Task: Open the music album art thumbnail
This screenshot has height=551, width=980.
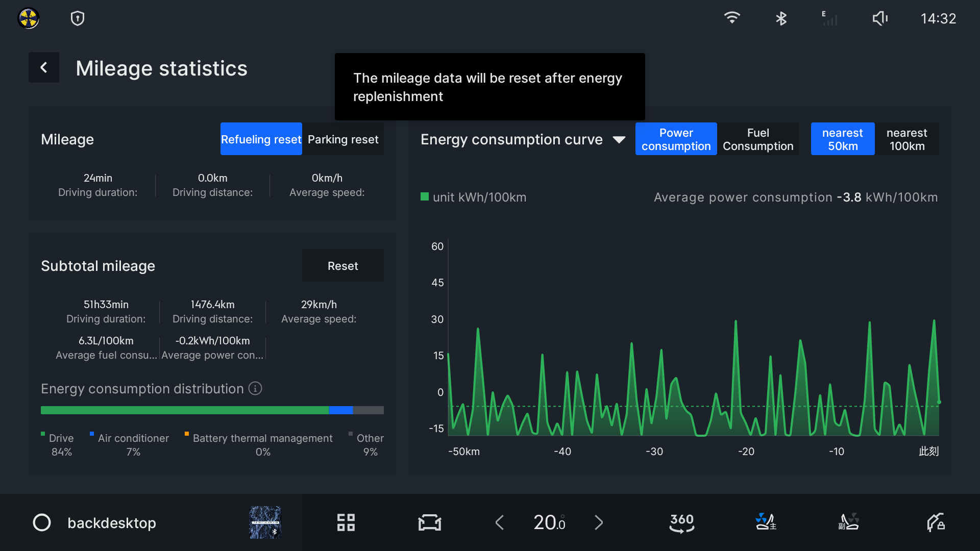Action: [x=265, y=522]
